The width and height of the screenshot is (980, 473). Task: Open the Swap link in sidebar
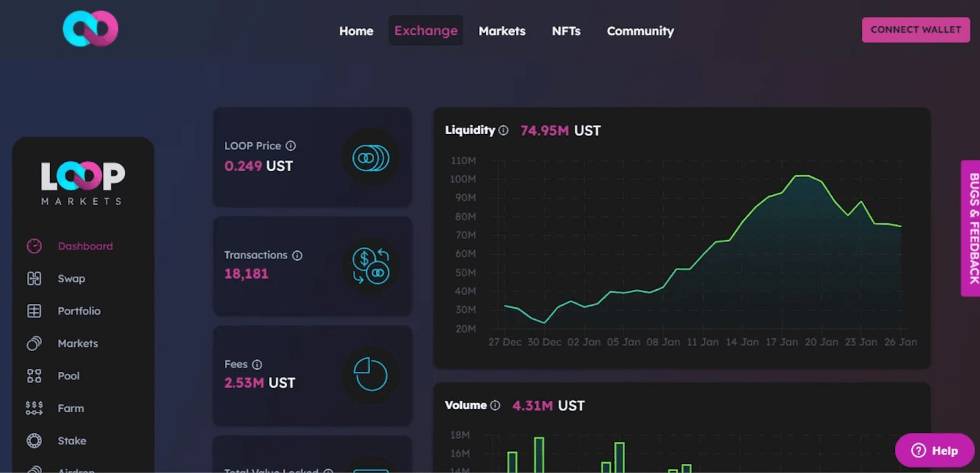click(72, 279)
